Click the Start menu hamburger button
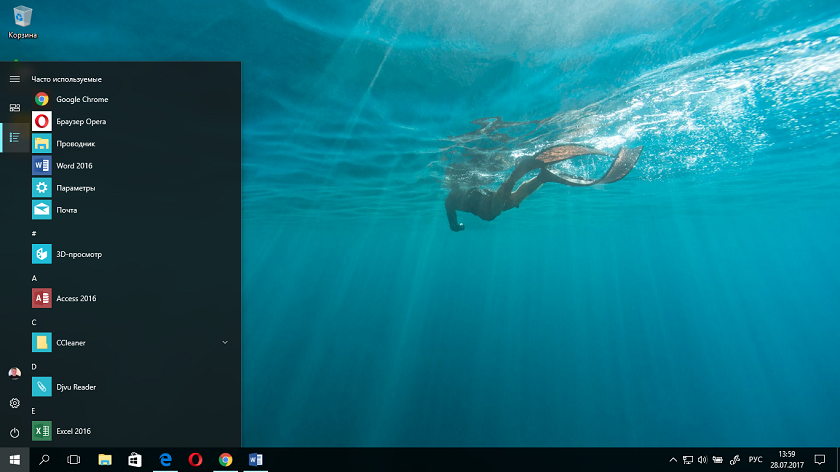This screenshot has height=472, width=840. coord(14,79)
